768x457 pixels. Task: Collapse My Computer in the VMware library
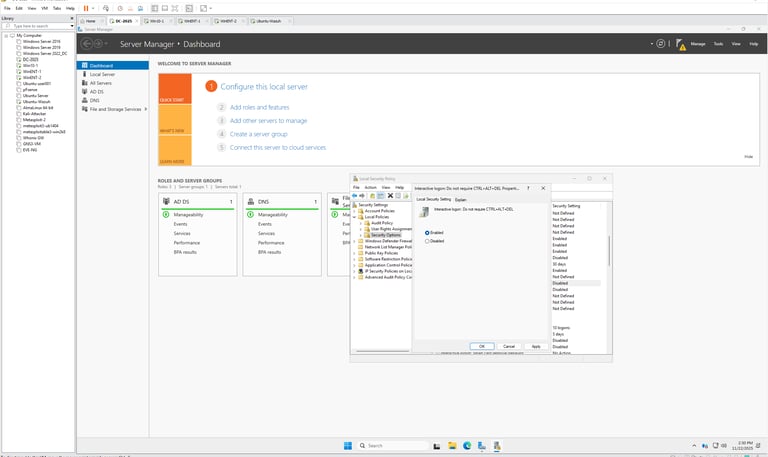pyautogui.click(x=6, y=36)
